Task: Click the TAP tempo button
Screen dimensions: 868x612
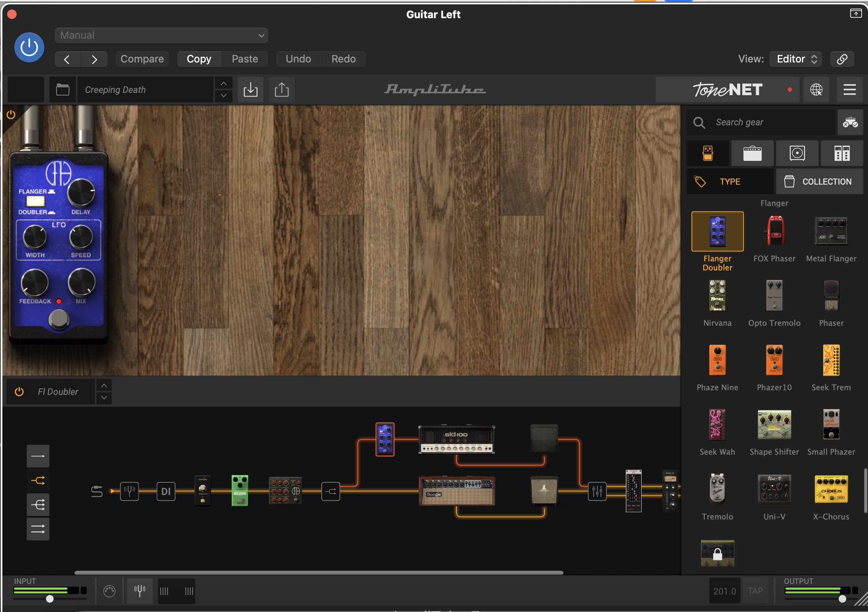Action: [755, 591]
